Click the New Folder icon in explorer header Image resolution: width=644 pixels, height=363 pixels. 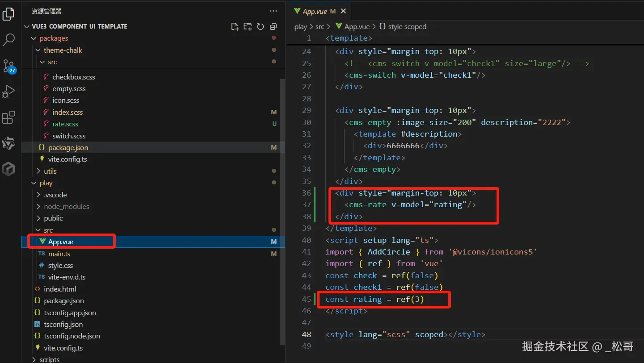[248, 27]
